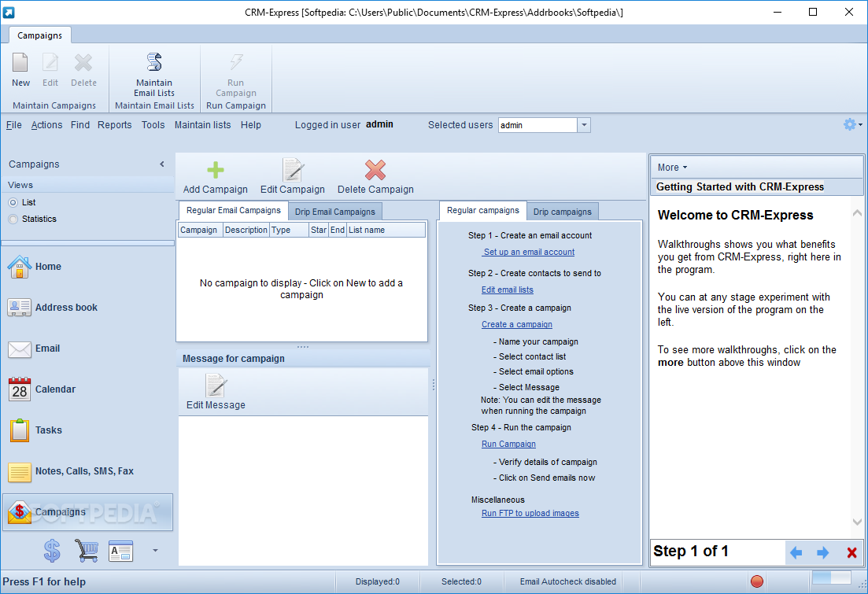This screenshot has height=594, width=868.
Task: Click the Set up an email account link
Action: coord(529,252)
